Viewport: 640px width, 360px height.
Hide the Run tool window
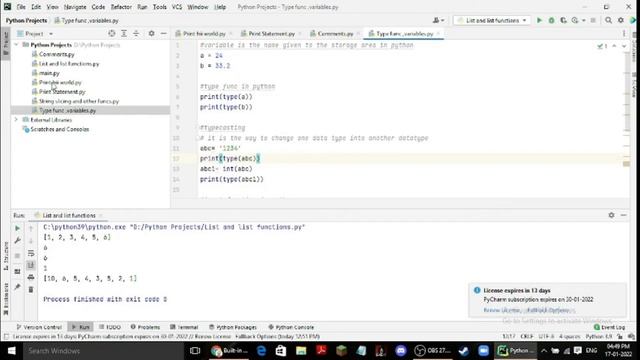click(x=623, y=215)
